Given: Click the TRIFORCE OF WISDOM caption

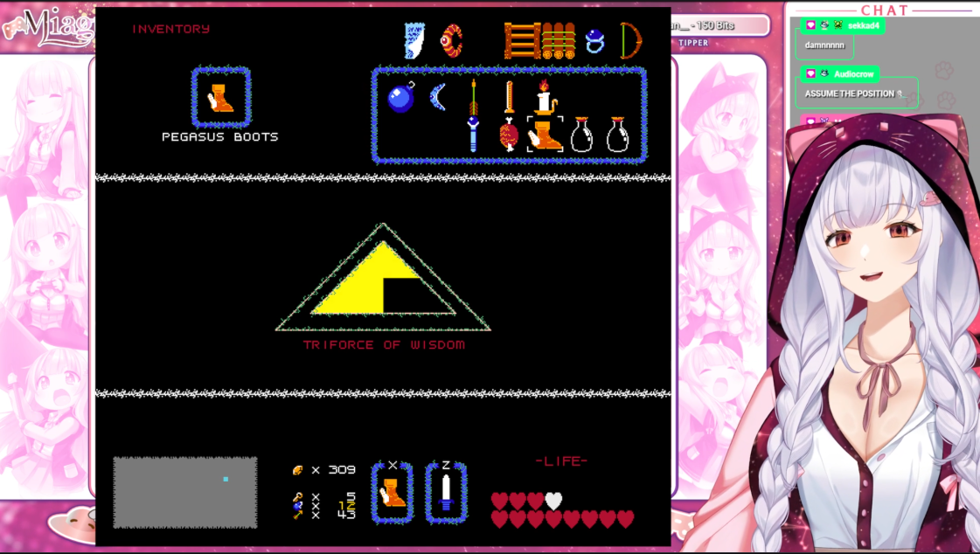Looking at the screenshot, I should click(385, 345).
